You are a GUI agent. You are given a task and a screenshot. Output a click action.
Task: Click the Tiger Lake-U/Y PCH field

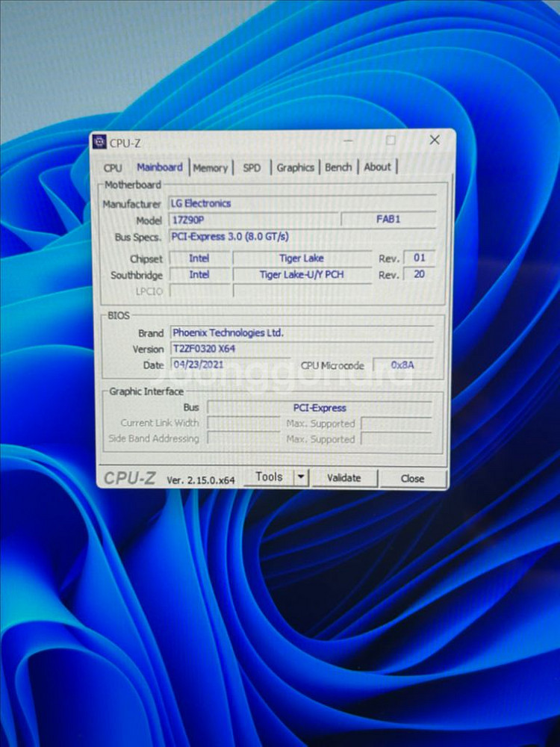click(302, 274)
